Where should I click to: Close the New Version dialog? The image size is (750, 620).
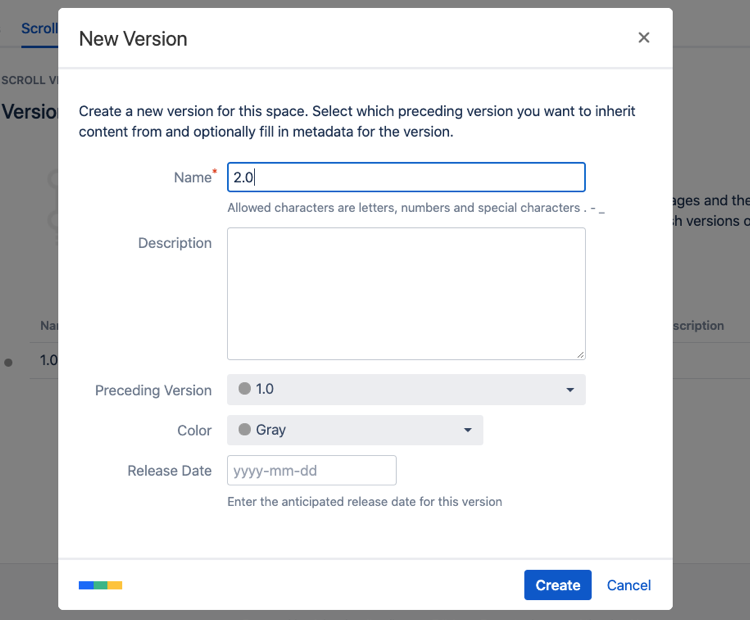(644, 38)
